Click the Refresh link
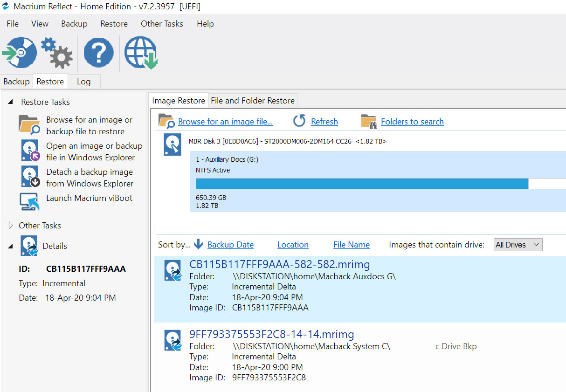The image size is (566, 392). 324,122
